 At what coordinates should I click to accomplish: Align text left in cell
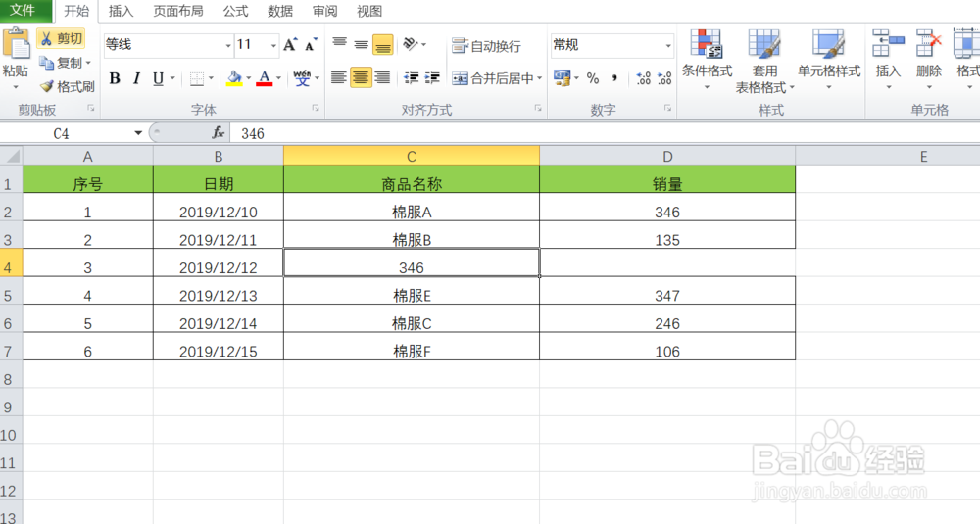pyautogui.click(x=339, y=77)
